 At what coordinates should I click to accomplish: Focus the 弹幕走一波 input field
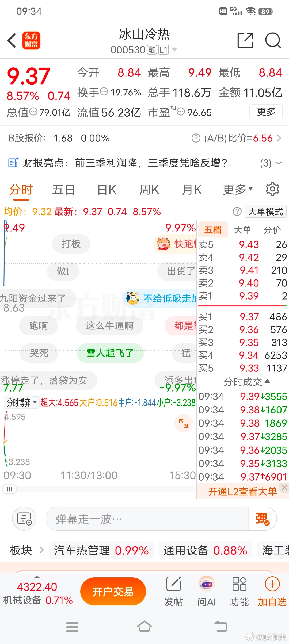pos(147,519)
